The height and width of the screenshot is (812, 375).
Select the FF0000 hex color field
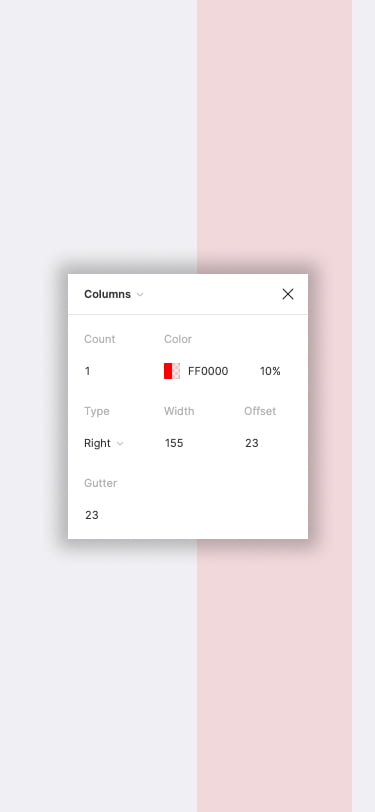click(x=208, y=371)
